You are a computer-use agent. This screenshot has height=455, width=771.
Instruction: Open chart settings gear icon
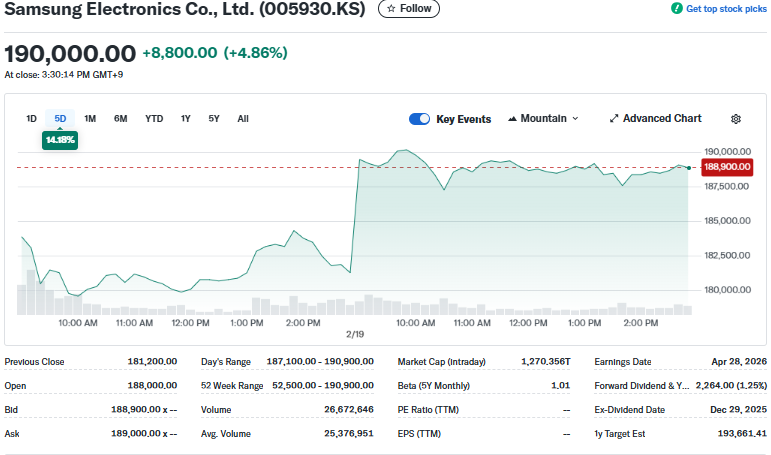736,119
